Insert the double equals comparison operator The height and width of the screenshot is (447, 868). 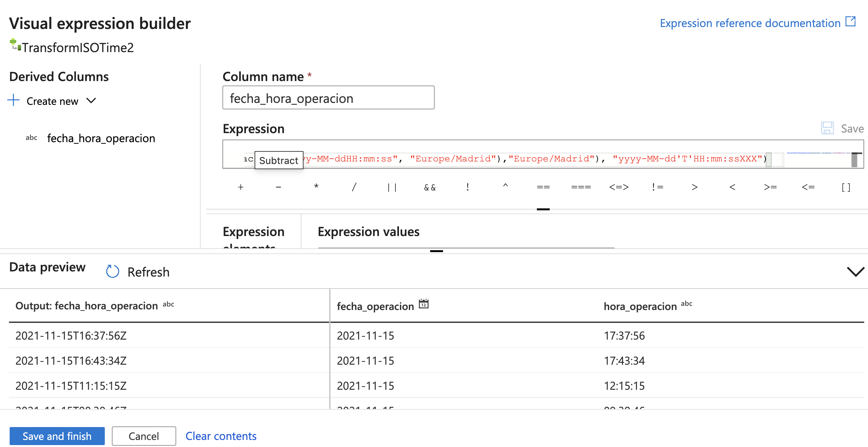543,187
